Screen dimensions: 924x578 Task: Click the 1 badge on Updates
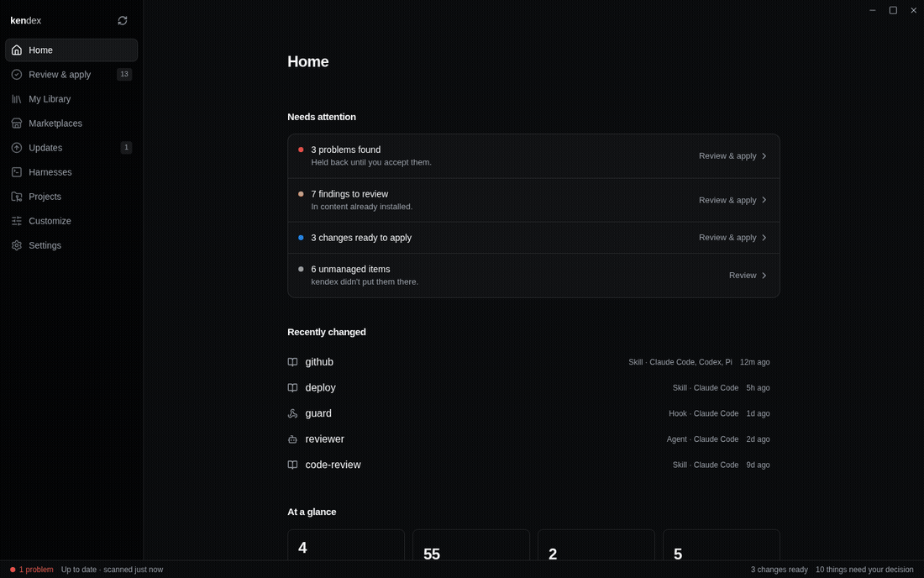[126, 147]
